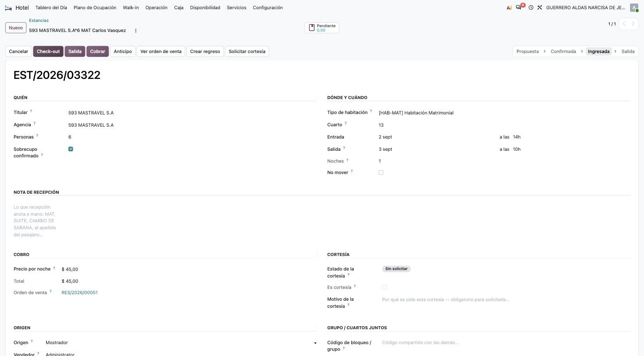
Task: Open the Configuración menu
Action: tap(268, 7)
